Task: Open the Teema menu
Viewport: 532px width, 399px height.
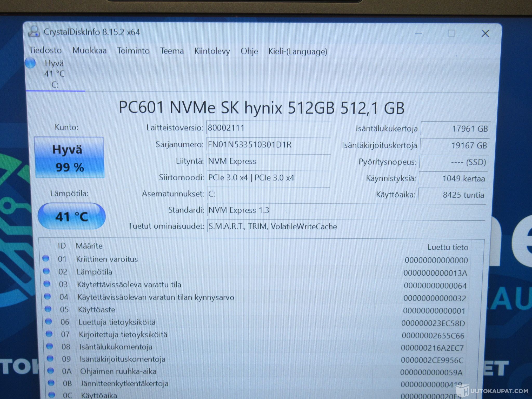Action: point(172,51)
